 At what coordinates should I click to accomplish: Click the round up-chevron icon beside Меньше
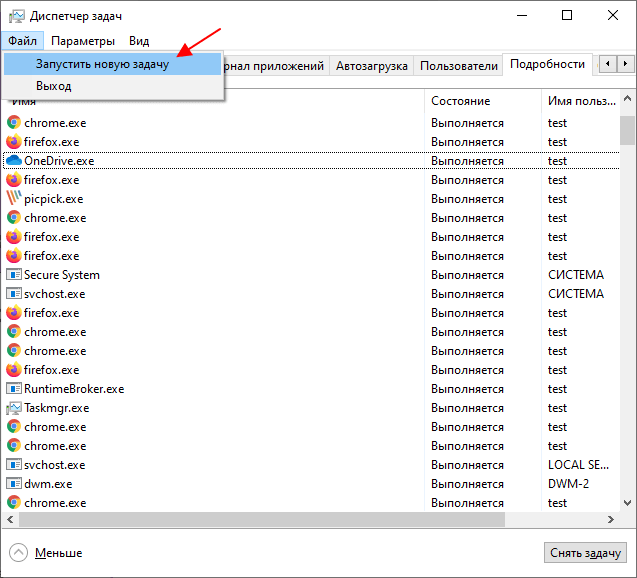click(18, 552)
